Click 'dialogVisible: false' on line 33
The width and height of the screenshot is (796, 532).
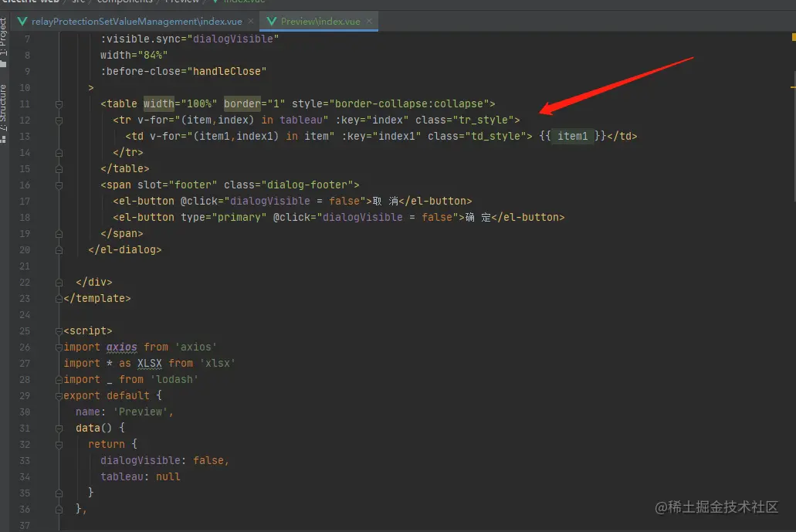click(x=162, y=461)
